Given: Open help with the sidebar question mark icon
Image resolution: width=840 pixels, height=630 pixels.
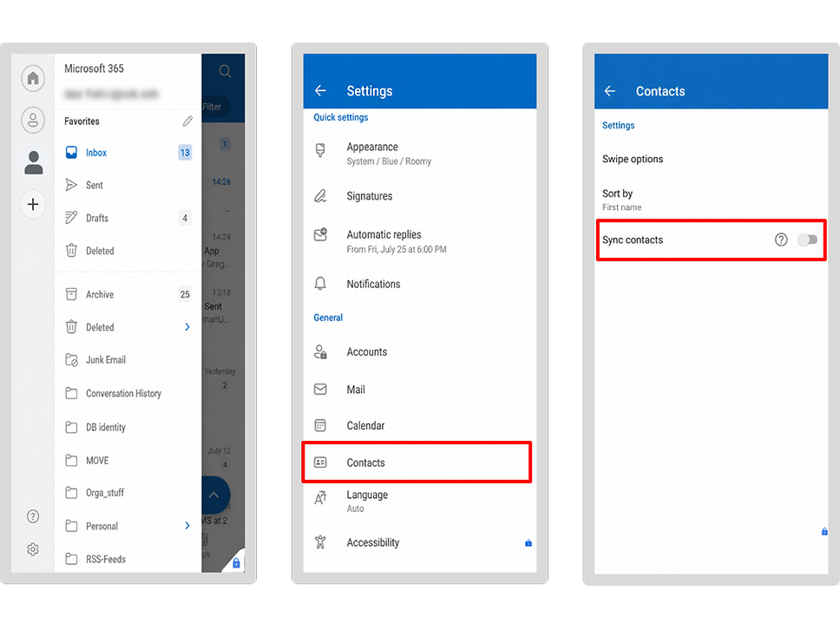Looking at the screenshot, I should (33, 516).
